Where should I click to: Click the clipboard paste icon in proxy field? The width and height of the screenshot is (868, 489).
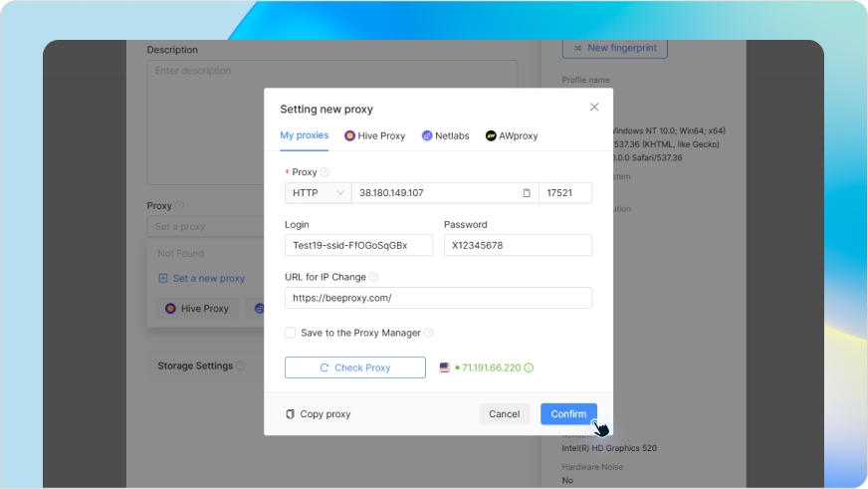[x=527, y=193]
